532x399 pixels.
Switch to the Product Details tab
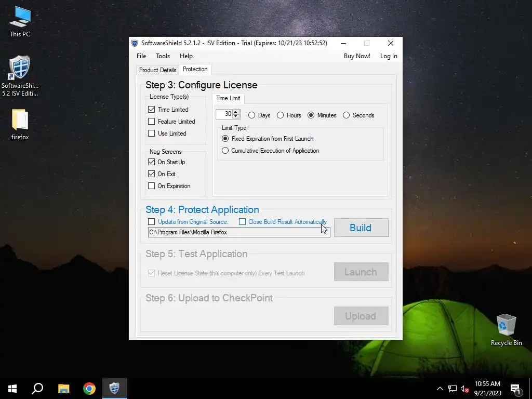click(158, 70)
